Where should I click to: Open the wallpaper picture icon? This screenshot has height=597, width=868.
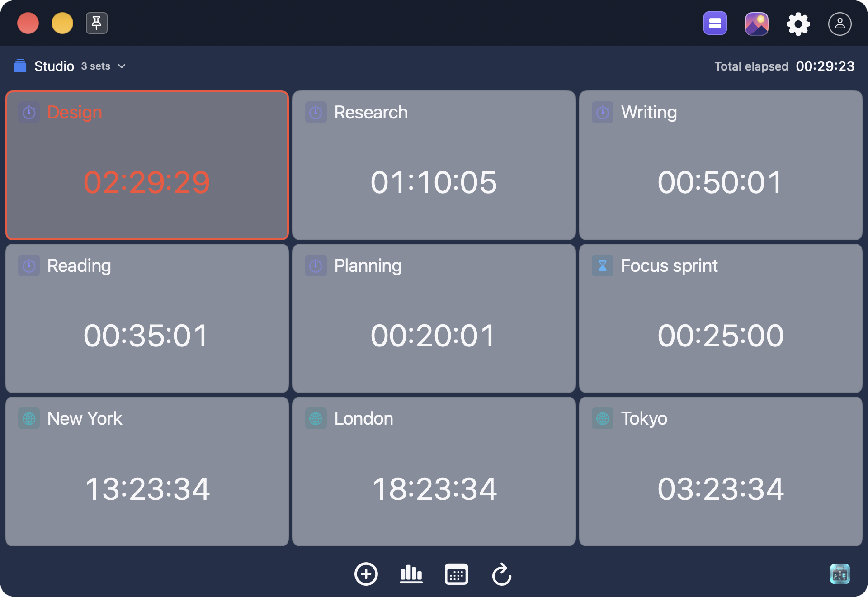tap(756, 24)
